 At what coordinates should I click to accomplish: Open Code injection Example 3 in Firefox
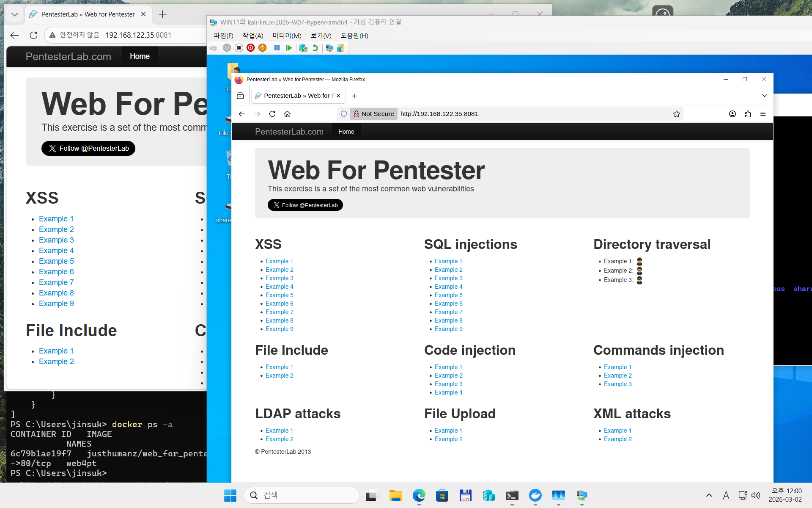[x=449, y=384]
